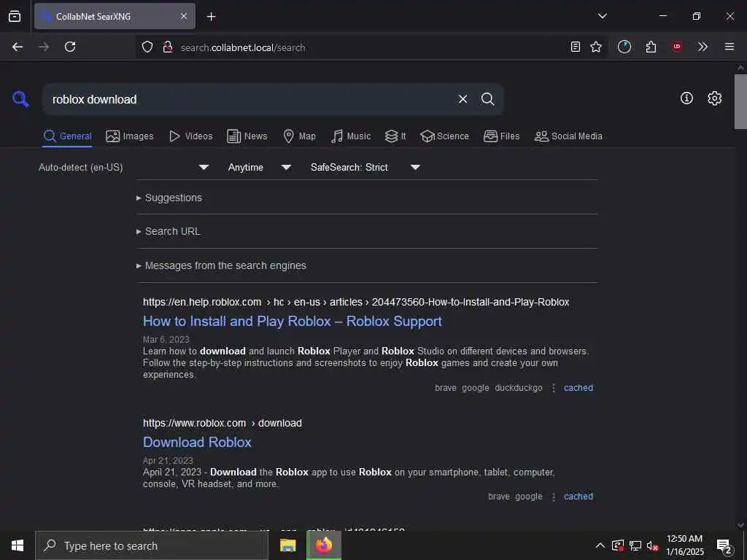
Task: Switch to the Social Media tab
Action: tap(568, 136)
